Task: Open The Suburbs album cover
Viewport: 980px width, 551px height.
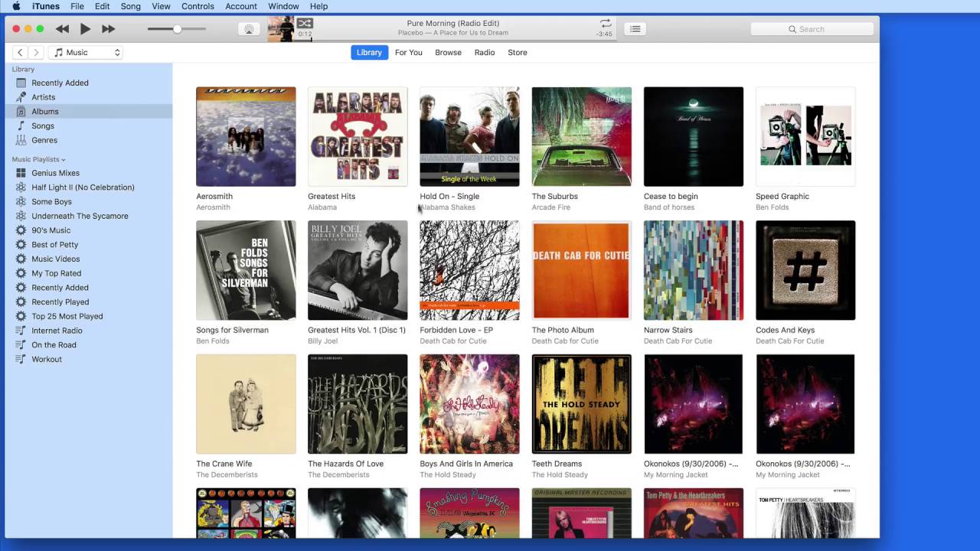Action: [x=582, y=136]
